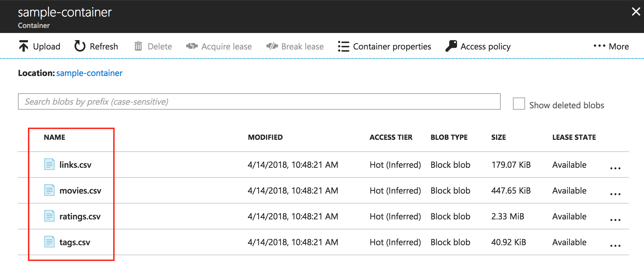This screenshot has width=644, height=266.
Task: Enable Show deleted blobs checkbox
Action: (x=519, y=104)
